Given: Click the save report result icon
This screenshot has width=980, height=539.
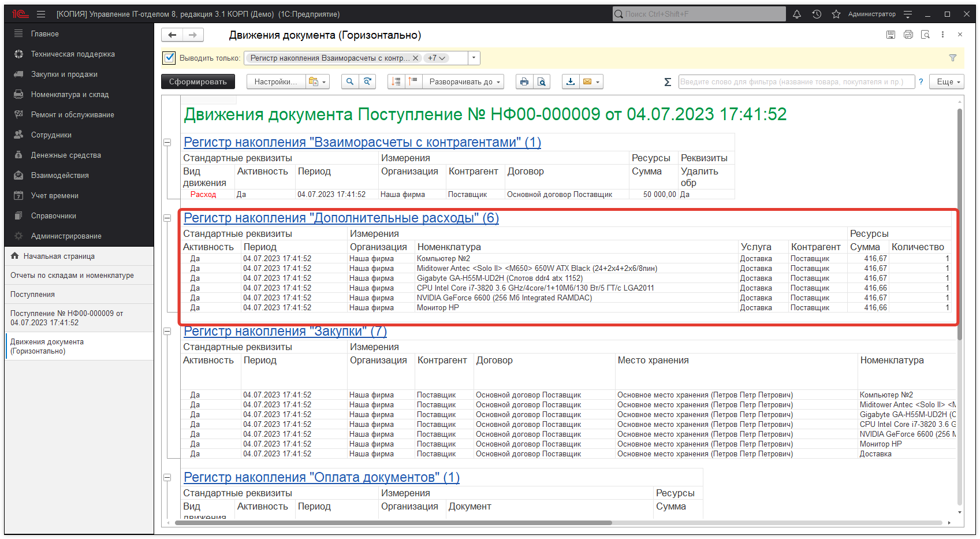Looking at the screenshot, I should [570, 81].
